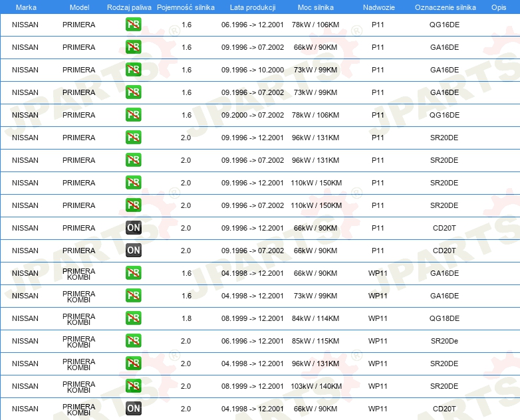Screen dimensions: 520x420
Task: Click the Oznaczenie silnika column header
Action: click(445, 7)
